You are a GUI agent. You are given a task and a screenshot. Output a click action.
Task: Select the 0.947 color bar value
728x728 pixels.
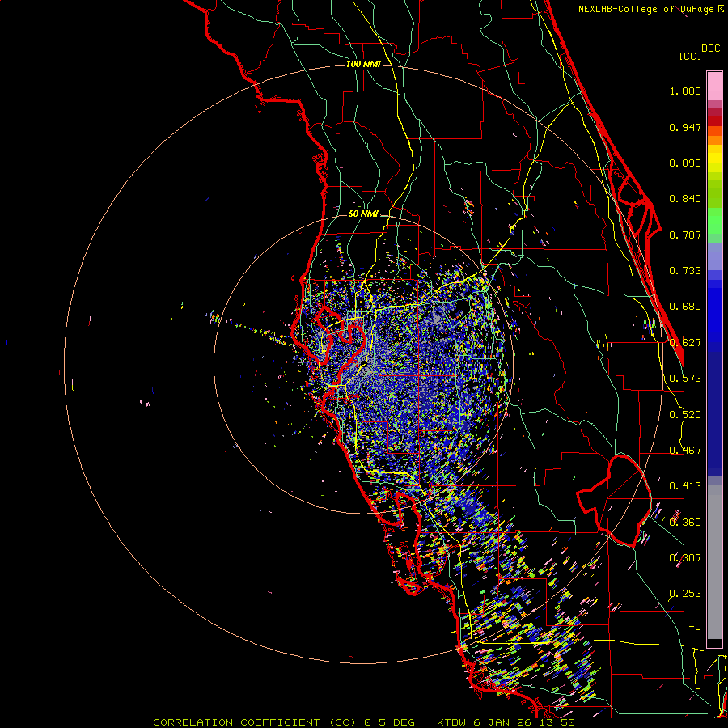685,127
